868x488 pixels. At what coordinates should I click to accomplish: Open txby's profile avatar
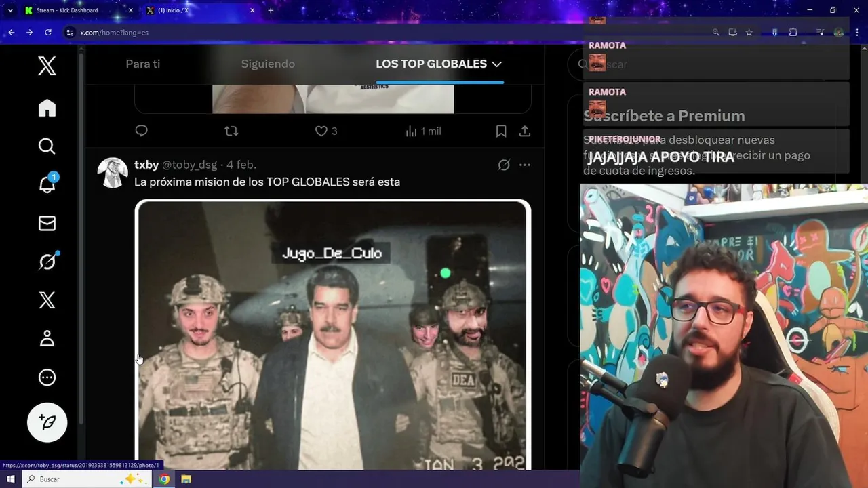[x=113, y=173]
